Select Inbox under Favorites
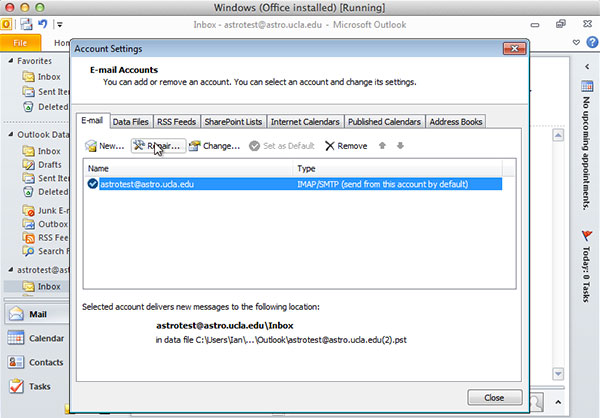Image resolution: width=600 pixels, height=418 pixels. tap(41, 77)
